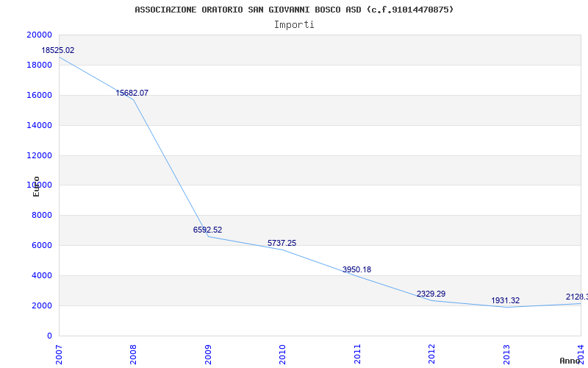The width and height of the screenshot is (588, 368).
Task: Click x-axis year 2012
Action: [431, 354]
